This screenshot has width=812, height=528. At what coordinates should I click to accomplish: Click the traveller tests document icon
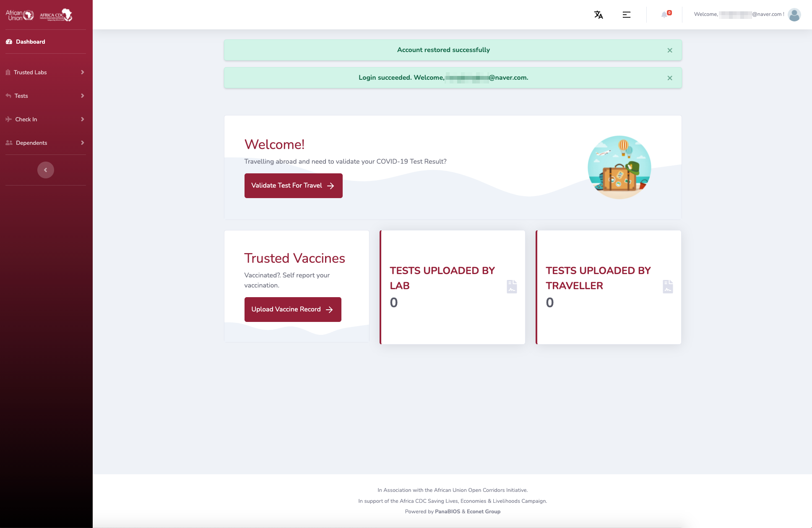coord(668,287)
